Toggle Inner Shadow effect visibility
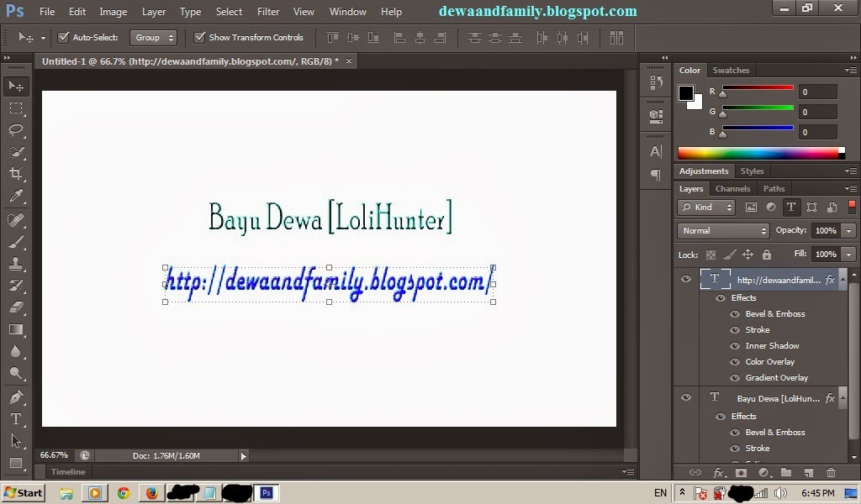The width and height of the screenshot is (861, 504). (735, 346)
